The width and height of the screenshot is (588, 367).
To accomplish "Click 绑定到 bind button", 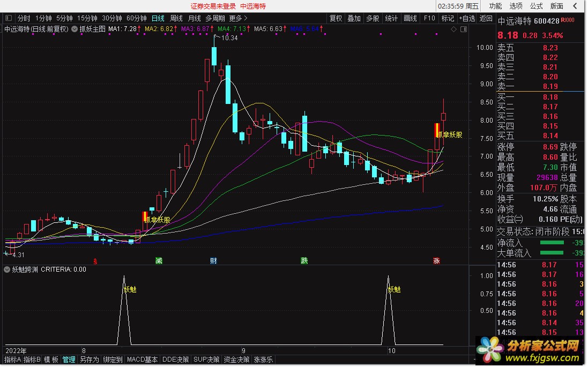I will click(113, 359).
